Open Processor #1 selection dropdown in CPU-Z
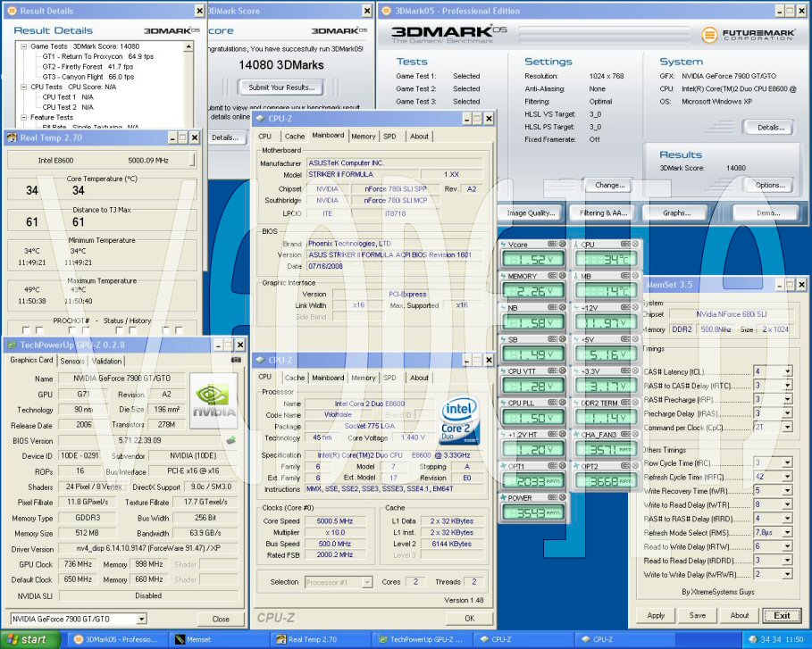Viewport: 812px width, 649px height. click(x=367, y=583)
